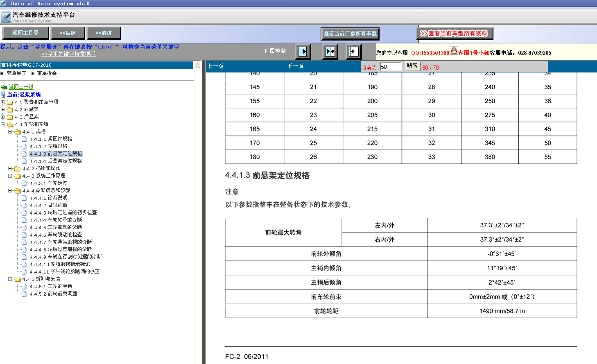Click the 菜单展开 text
Image resolution: width=597 pixels, height=364 pixels.
[16, 73]
